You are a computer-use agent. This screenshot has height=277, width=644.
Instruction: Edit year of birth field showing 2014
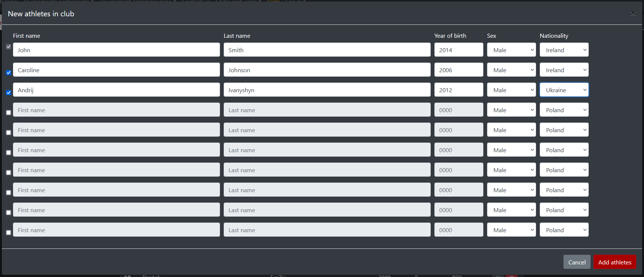click(459, 50)
